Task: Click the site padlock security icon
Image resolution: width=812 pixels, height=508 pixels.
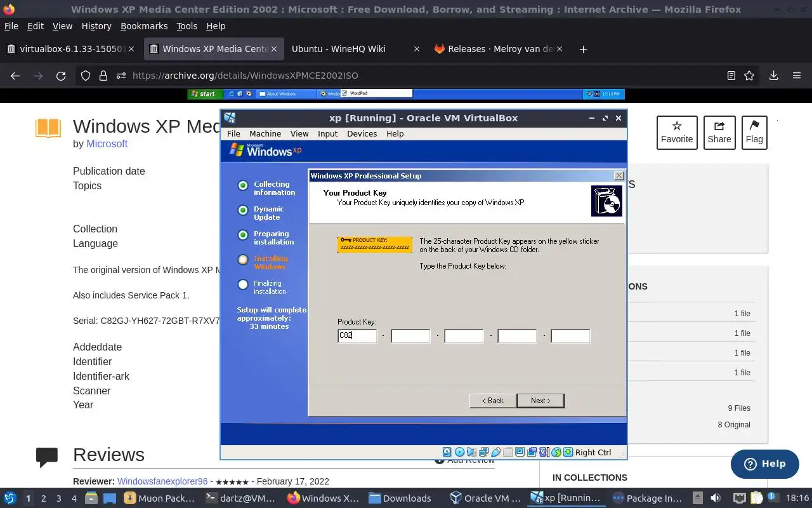Action: click(103, 76)
